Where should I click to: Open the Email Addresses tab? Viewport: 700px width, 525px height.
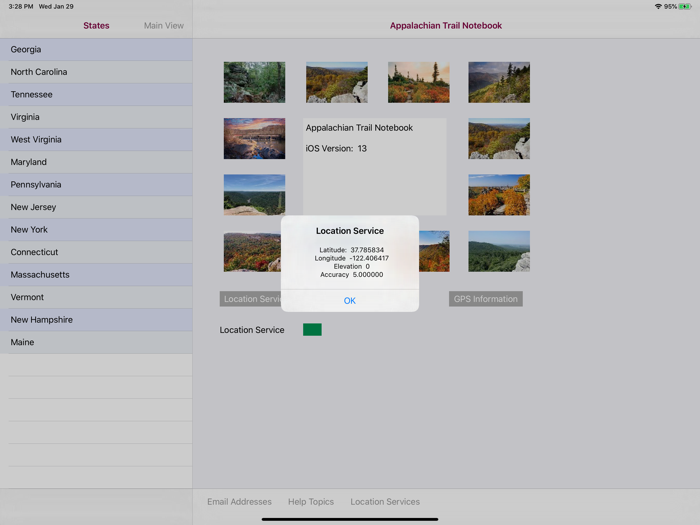(x=239, y=502)
